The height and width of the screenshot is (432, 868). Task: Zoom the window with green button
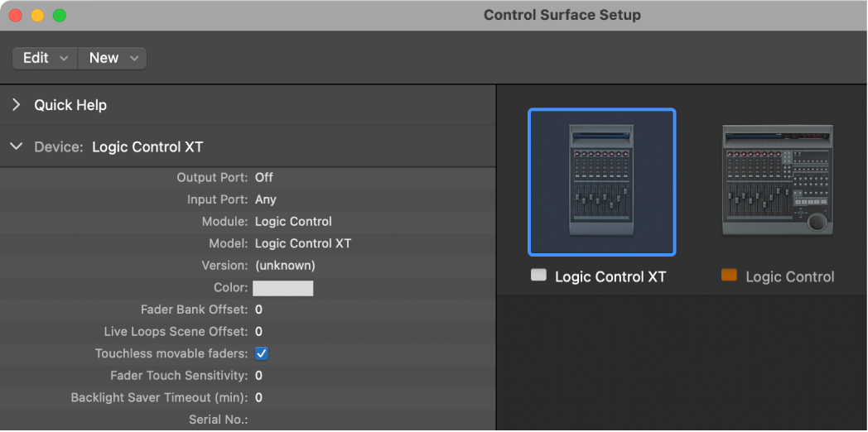coord(60,16)
